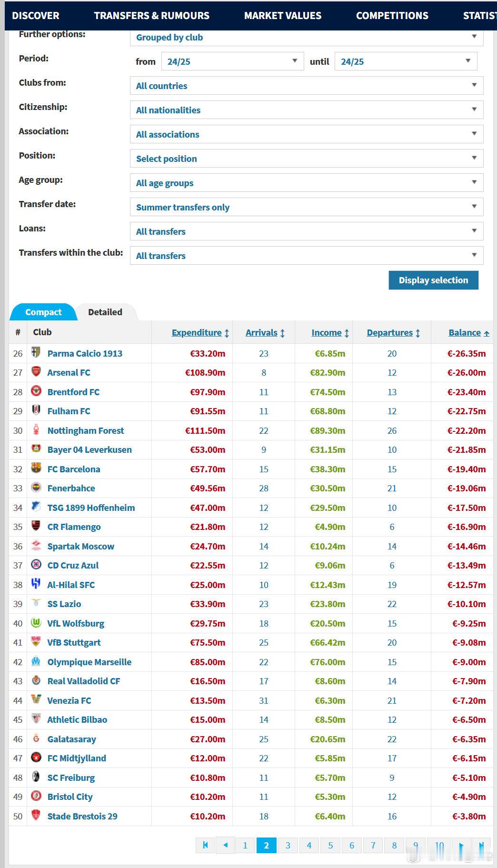
Task: Click the VfB Stuttgart club crest
Action: click(36, 641)
